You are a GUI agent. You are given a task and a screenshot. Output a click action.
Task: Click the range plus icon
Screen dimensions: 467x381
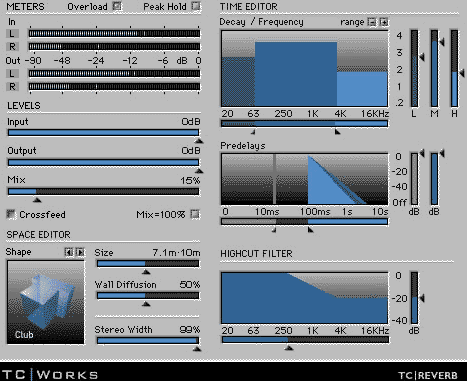pos(384,22)
